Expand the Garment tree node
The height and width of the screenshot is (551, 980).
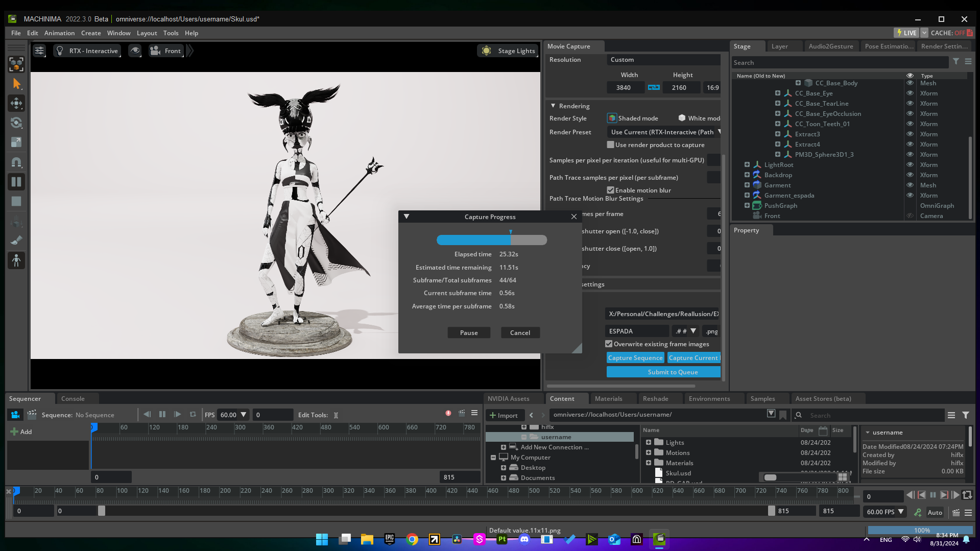click(x=747, y=185)
